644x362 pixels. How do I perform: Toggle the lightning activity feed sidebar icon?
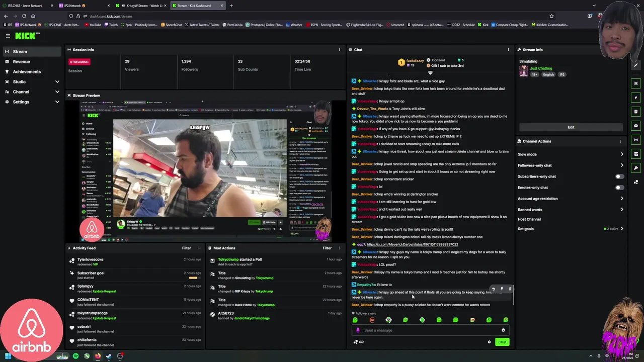point(636,98)
